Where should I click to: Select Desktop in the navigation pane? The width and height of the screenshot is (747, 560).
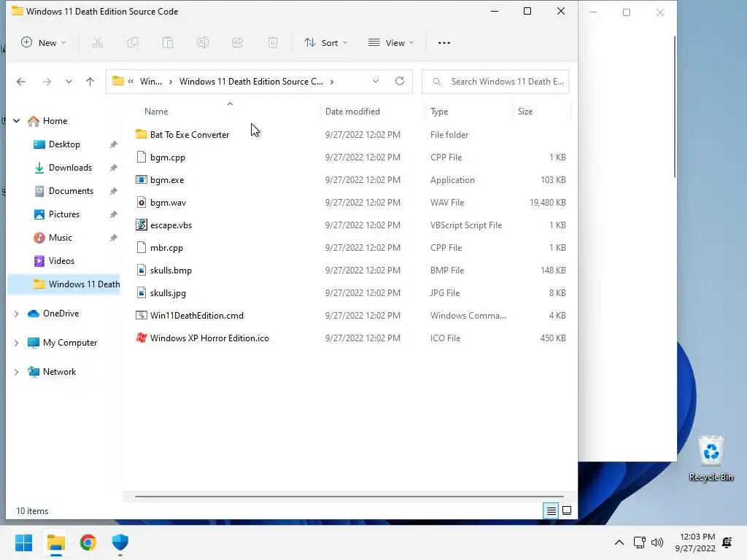click(x=64, y=144)
